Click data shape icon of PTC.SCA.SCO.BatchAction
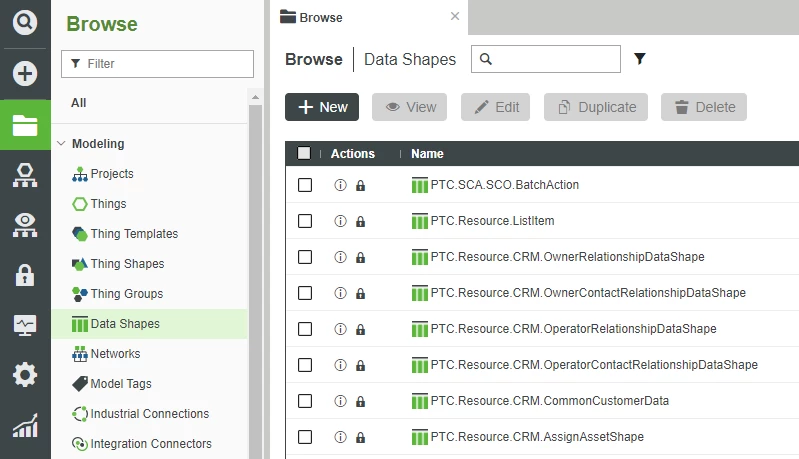 click(x=419, y=185)
